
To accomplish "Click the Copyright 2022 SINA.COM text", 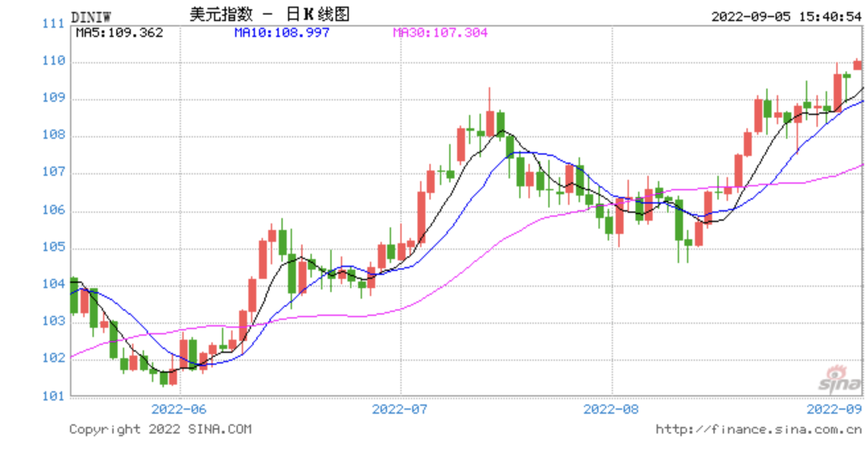I will pyautogui.click(x=161, y=429).
